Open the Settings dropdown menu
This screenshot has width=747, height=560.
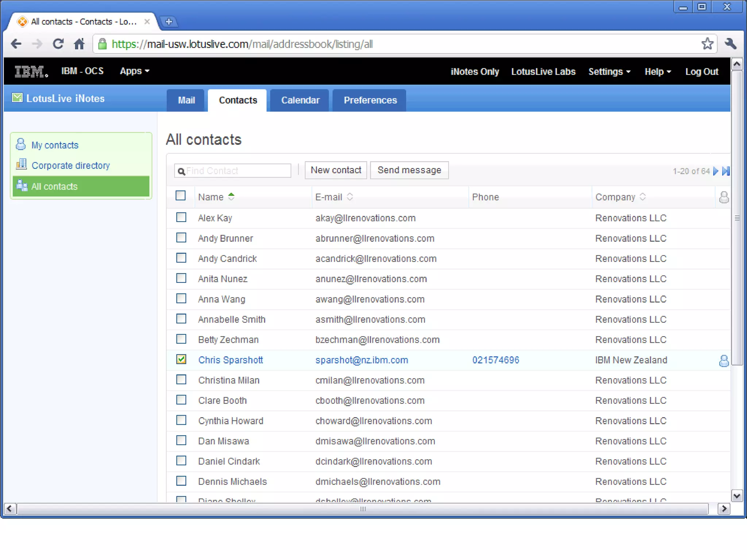(x=609, y=72)
